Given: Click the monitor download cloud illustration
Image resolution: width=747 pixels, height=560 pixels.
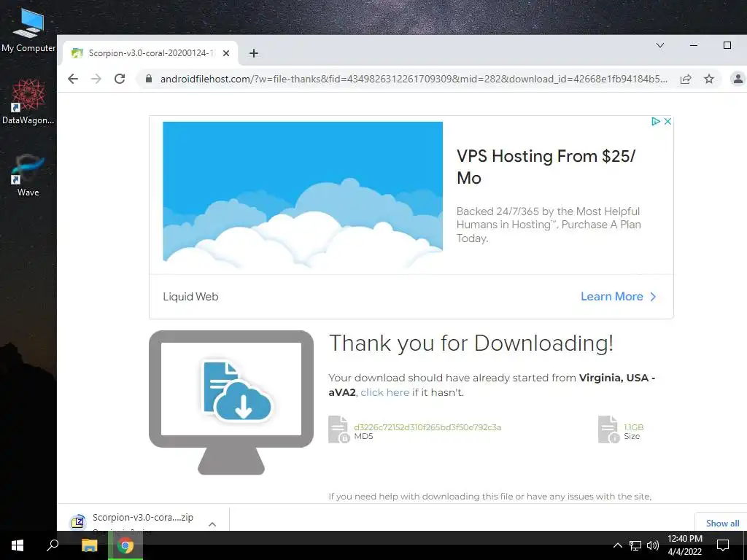Looking at the screenshot, I should pos(231,402).
